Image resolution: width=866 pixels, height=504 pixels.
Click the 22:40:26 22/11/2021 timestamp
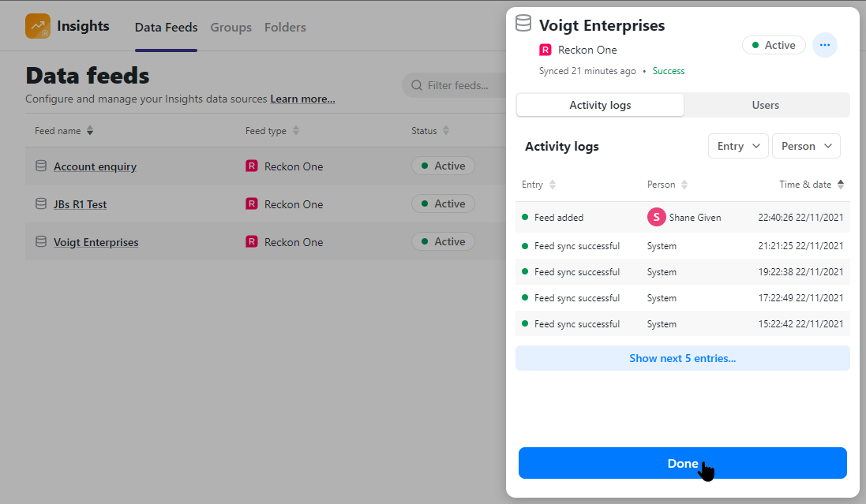(x=800, y=218)
